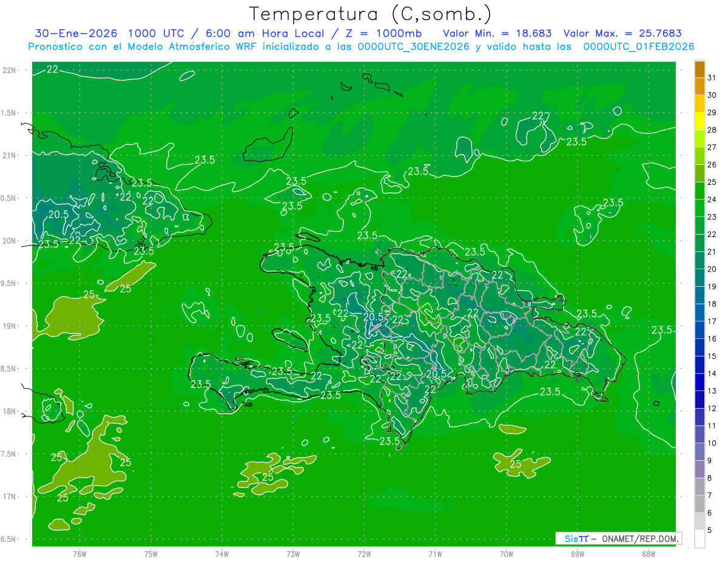The width and height of the screenshot is (728, 562).
Task: Pick the legend swatch between 30 and 31
Action: point(699,87)
